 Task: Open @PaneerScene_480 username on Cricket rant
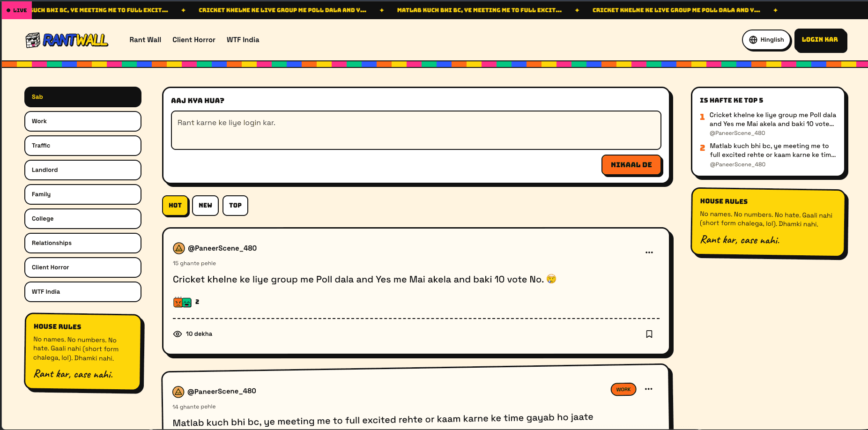222,248
